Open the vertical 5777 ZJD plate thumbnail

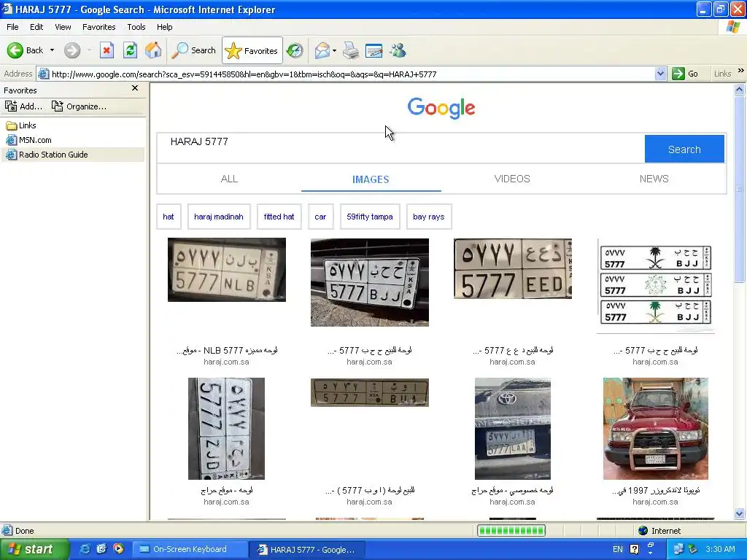click(226, 429)
